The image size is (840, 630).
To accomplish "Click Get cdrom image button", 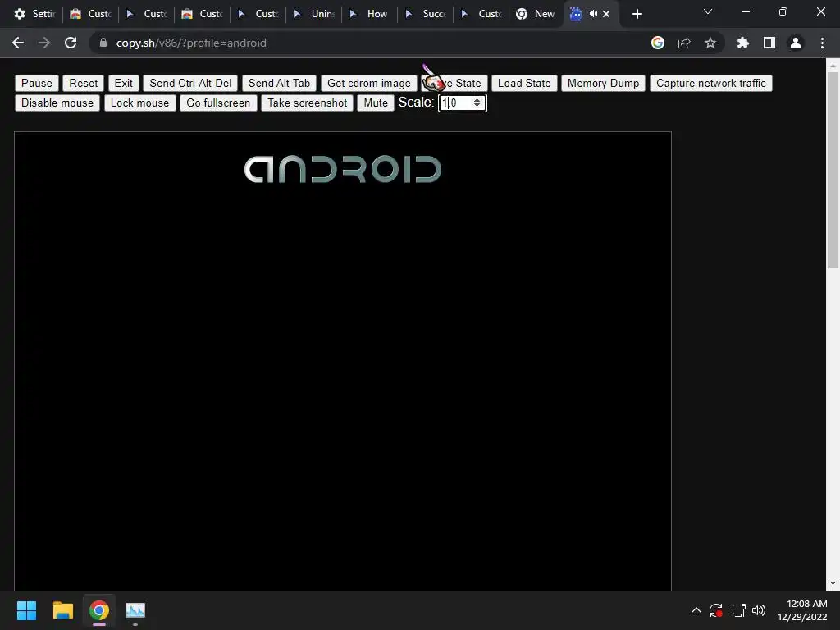I will click(x=368, y=83).
